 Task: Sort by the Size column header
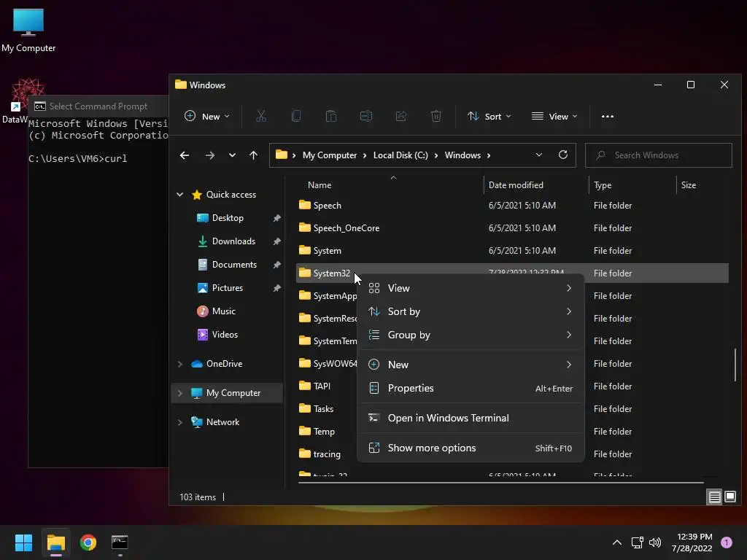689,185
